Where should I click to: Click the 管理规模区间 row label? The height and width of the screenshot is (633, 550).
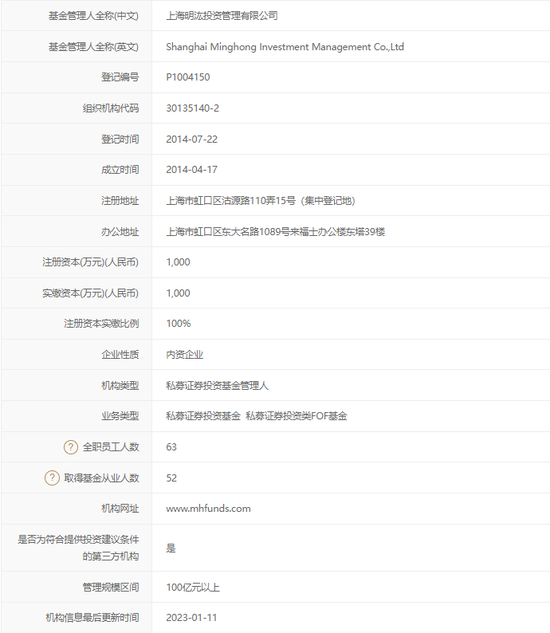pyautogui.click(x=111, y=587)
